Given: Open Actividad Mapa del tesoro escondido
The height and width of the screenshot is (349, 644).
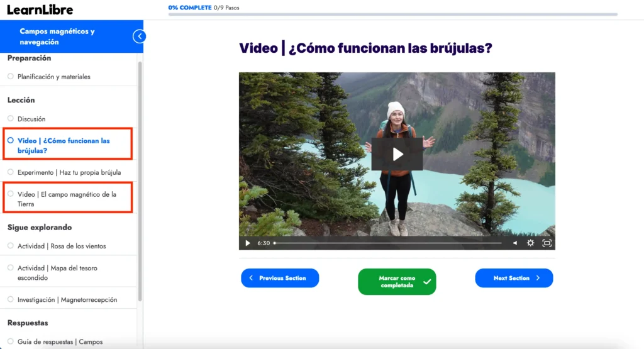Looking at the screenshot, I should click(57, 273).
